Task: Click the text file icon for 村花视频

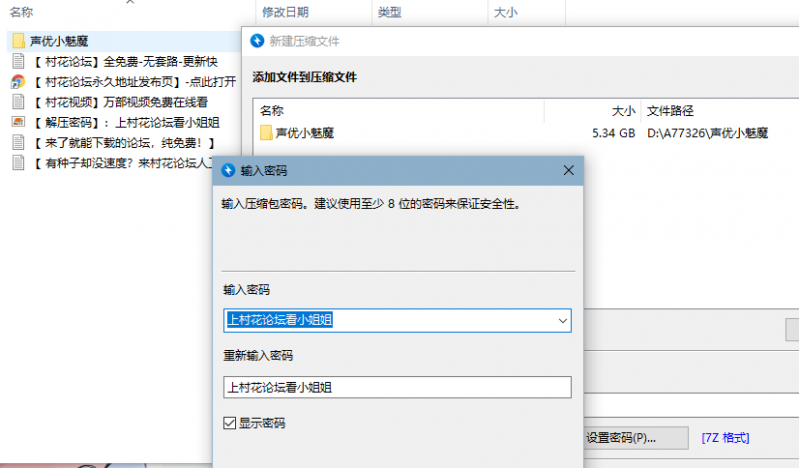Action: (x=18, y=102)
